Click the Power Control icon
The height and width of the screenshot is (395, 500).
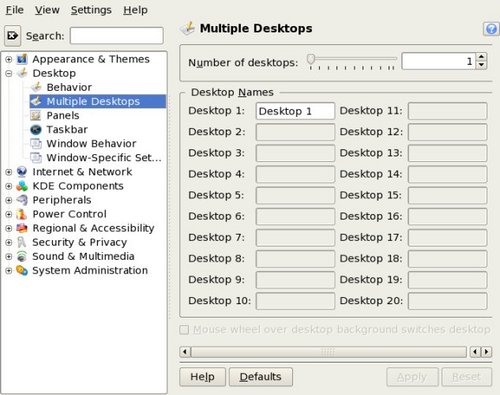(x=22, y=214)
